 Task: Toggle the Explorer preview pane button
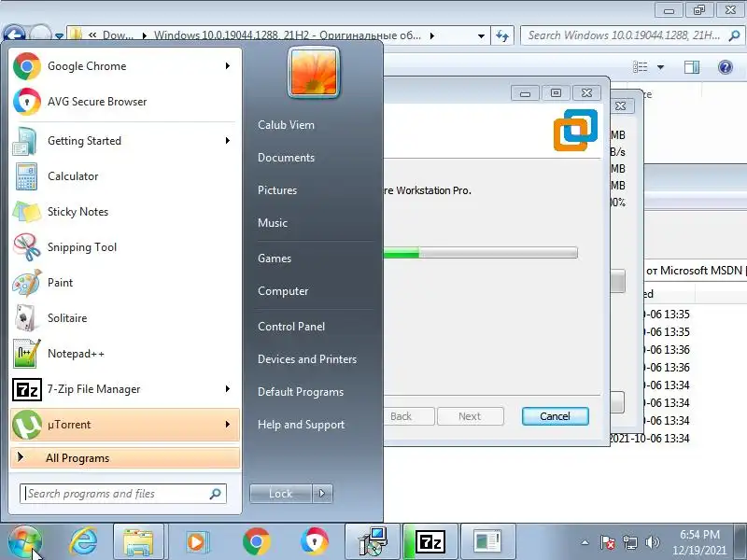692,67
